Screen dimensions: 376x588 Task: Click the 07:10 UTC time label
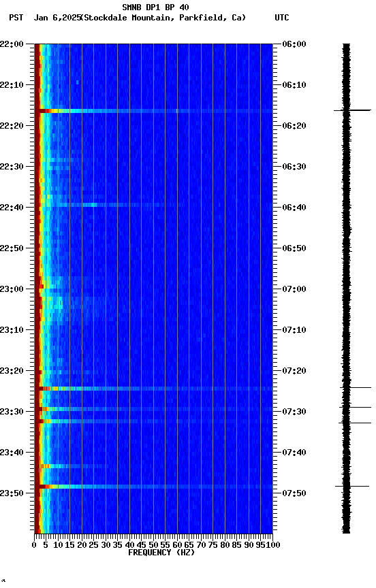[294, 330]
